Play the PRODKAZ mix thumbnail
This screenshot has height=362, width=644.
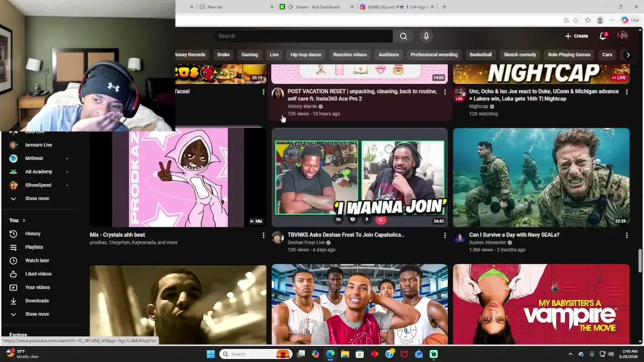pyautogui.click(x=178, y=177)
